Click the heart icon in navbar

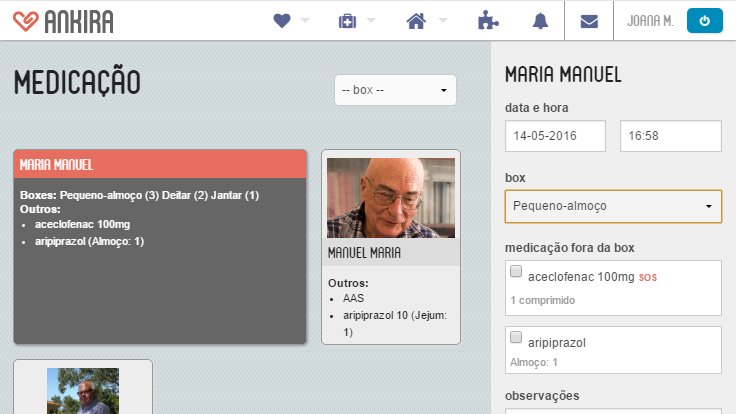click(x=281, y=21)
